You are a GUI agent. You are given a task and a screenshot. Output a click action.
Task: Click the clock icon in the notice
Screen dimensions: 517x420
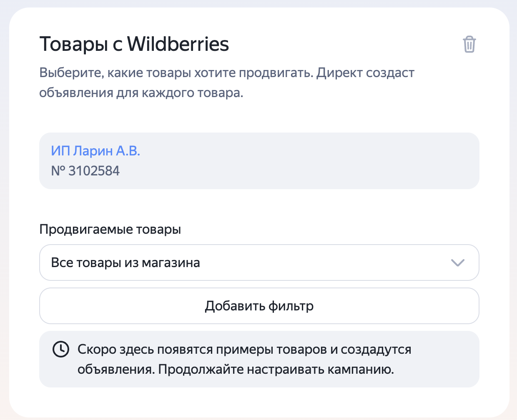point(60,349)
